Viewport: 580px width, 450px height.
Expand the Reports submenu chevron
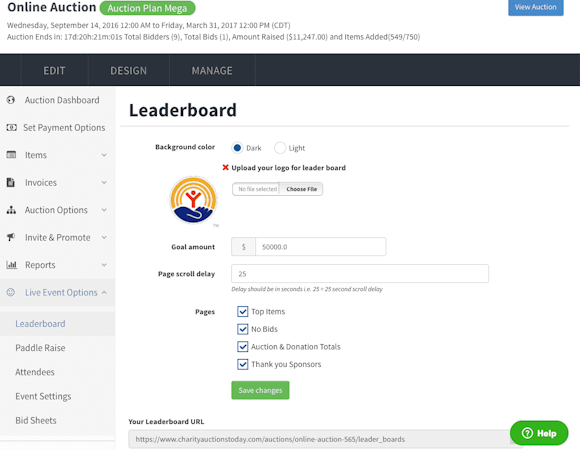click(104, 265)
